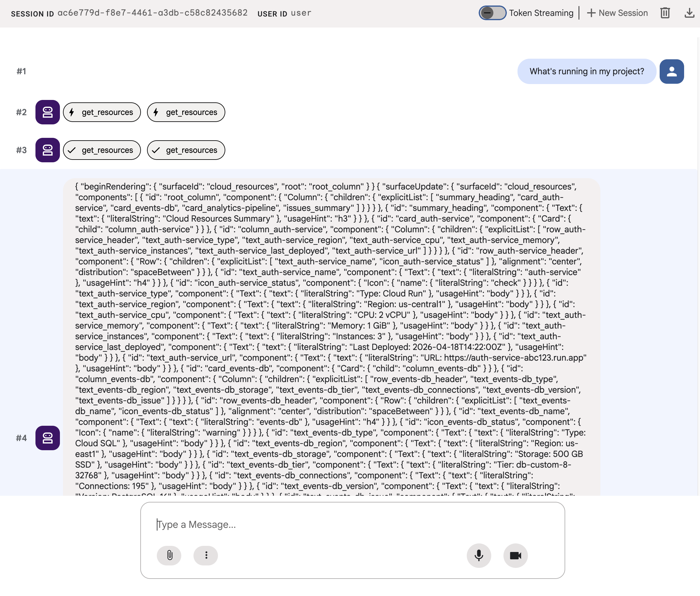Click the bot avatar icon on message #2
700x596 pixels.
pos(47,112)
